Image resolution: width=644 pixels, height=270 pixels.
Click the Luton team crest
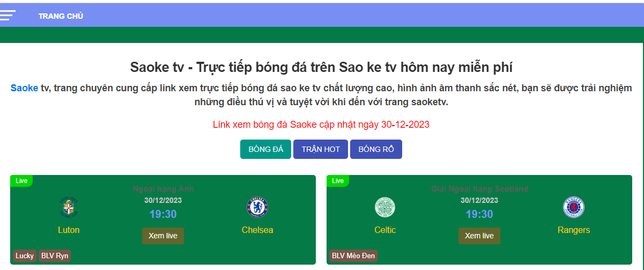pos(69,207)
